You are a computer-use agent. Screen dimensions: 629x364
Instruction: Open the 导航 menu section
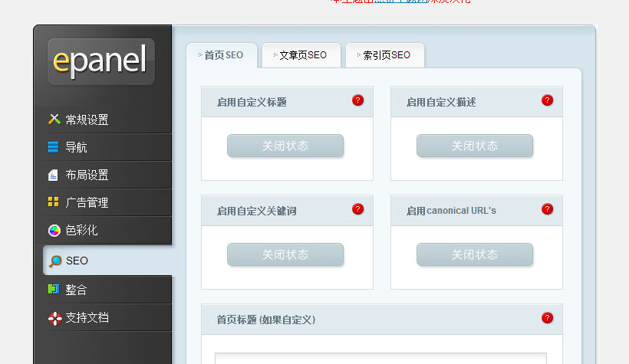pyautogui.click(x=104, y=147)
